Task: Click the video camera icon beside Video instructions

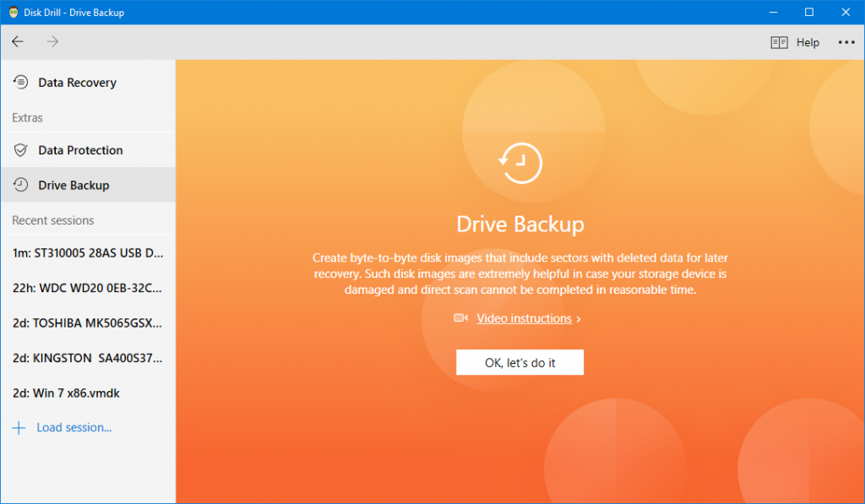Action: point(460,317)
